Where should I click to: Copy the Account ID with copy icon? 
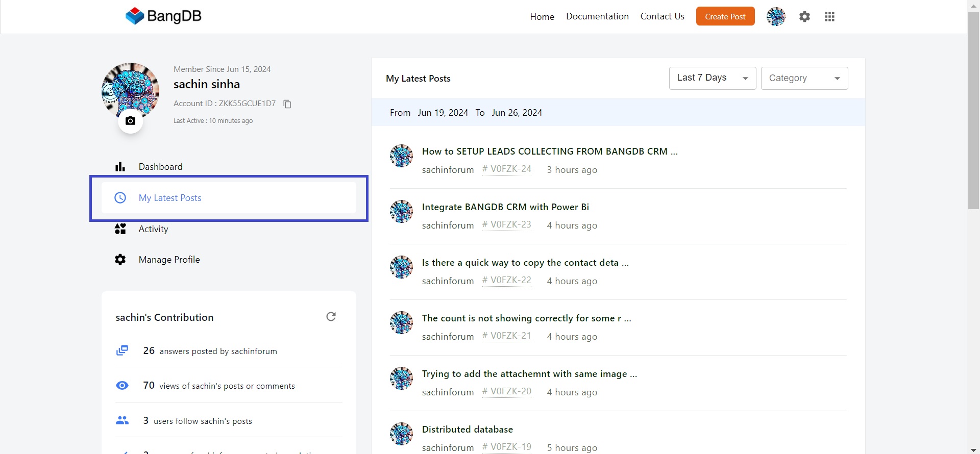pyautogui.click(x=287, y=104)
